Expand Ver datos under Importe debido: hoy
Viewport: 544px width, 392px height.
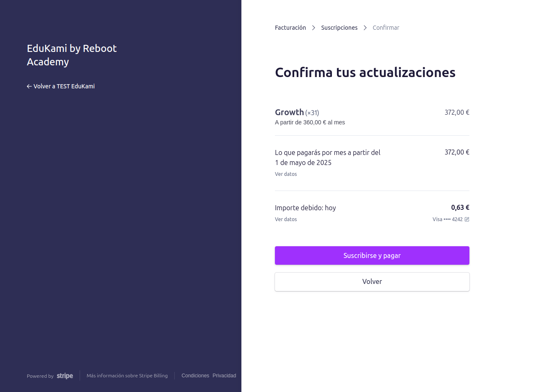(286, 219)
